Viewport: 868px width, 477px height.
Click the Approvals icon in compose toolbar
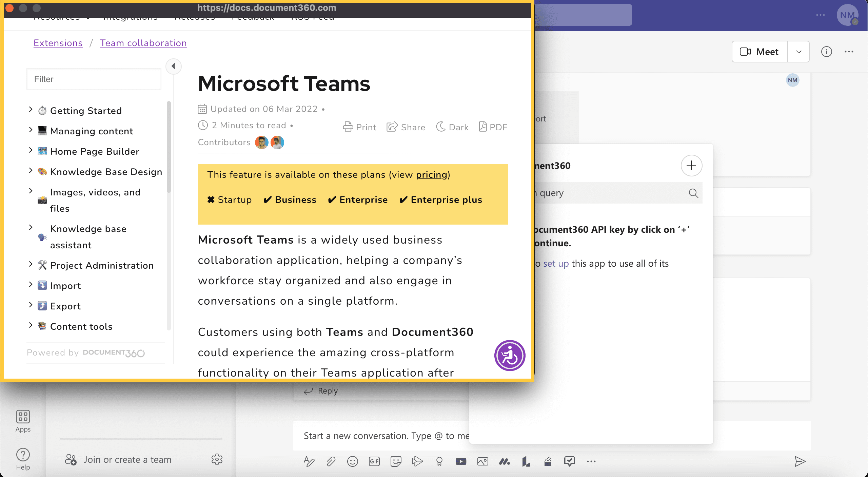[x=570, y=461]
